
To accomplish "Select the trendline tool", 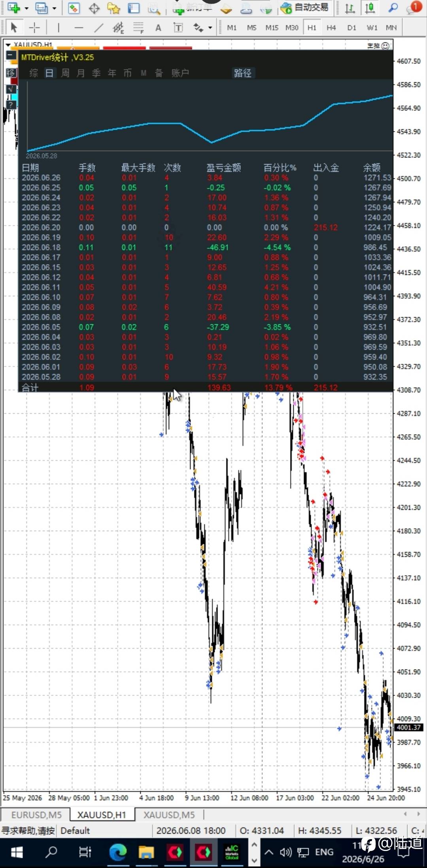I will click(x=98, y=28).
